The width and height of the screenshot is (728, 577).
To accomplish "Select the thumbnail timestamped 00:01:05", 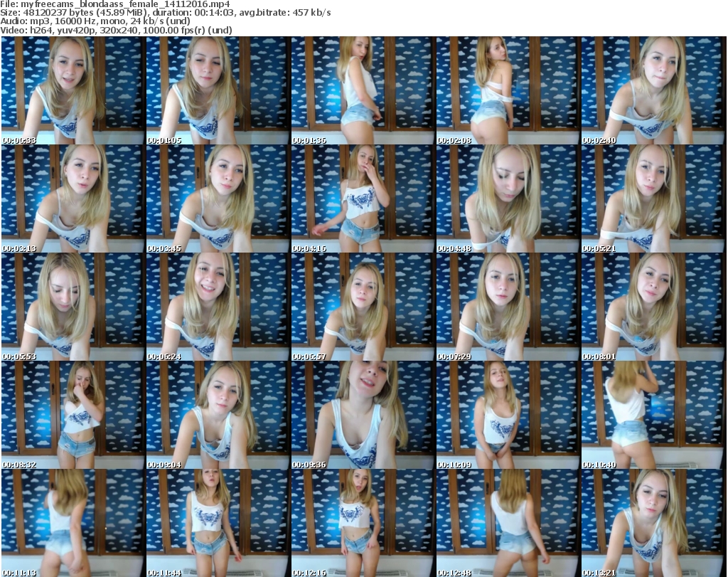I will (x=218, y=90).
